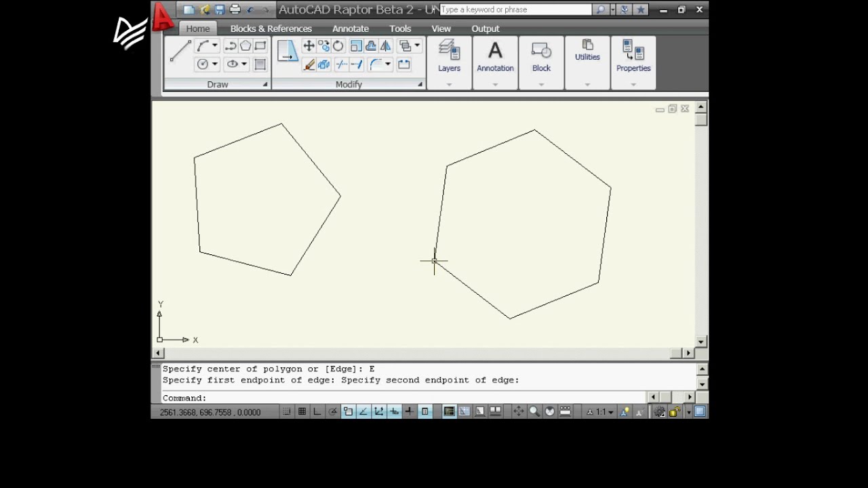
Task: Open the annotation scale 1:1 dropdown
Action: [601, 411]
